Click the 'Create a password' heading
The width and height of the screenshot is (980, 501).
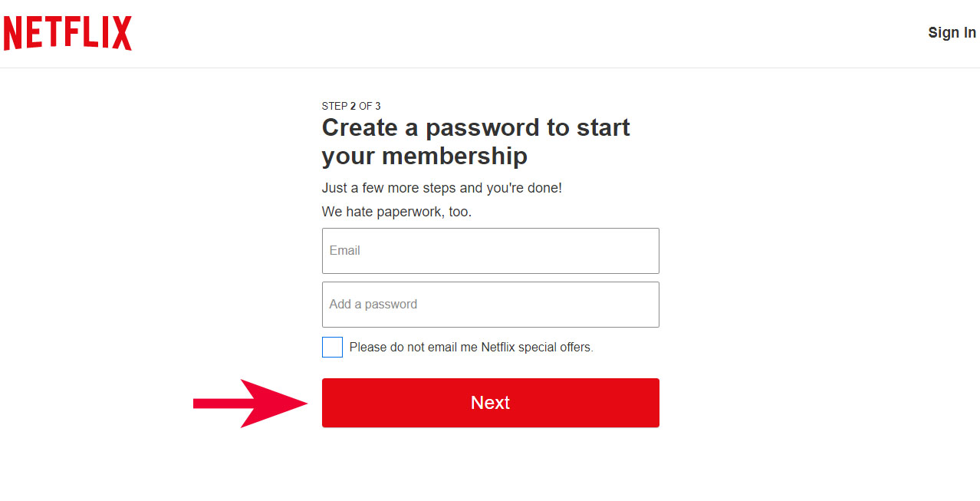475,141
